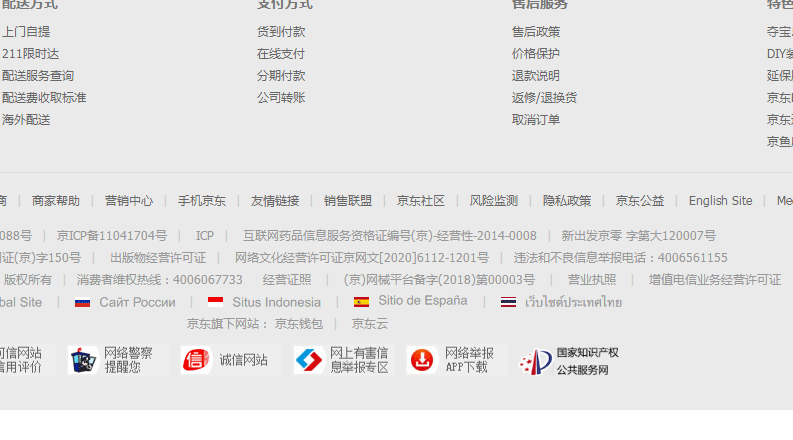
Task: Open the 网络警察提醒您 badge
Action: click(117, 360)
